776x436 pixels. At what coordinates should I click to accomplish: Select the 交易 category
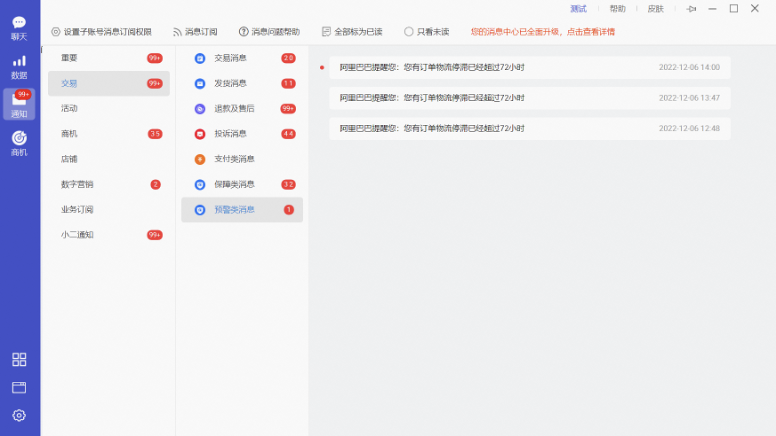pyautogui.click(x=109, y=83)
